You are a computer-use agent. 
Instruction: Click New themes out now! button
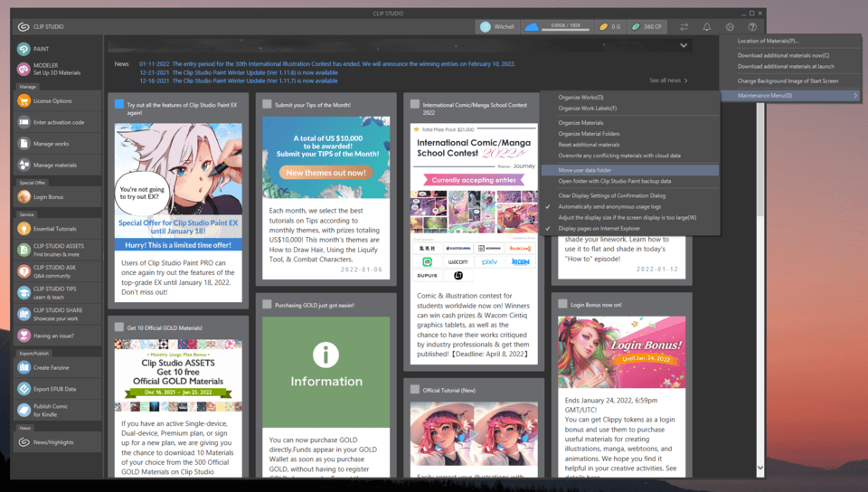coord(326,173)
